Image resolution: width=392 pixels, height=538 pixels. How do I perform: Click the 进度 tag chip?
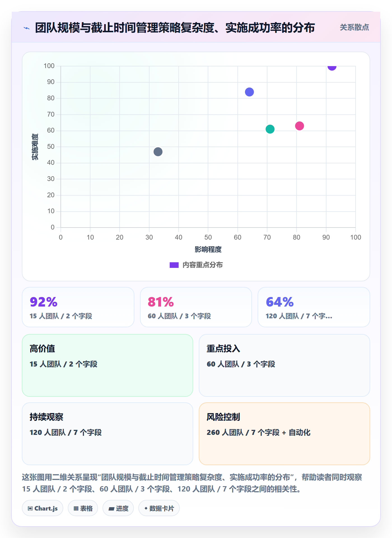(118, 508)
